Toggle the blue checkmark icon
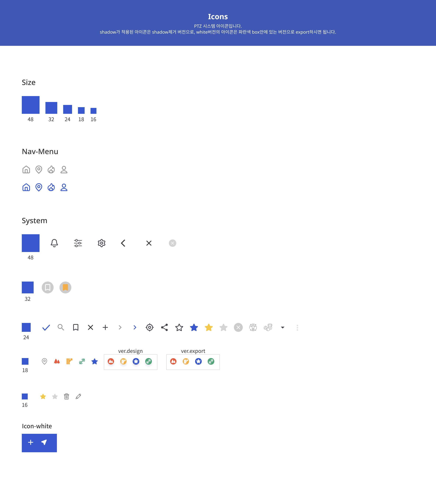This screenshot has height=504, width=436. [46, 328]
